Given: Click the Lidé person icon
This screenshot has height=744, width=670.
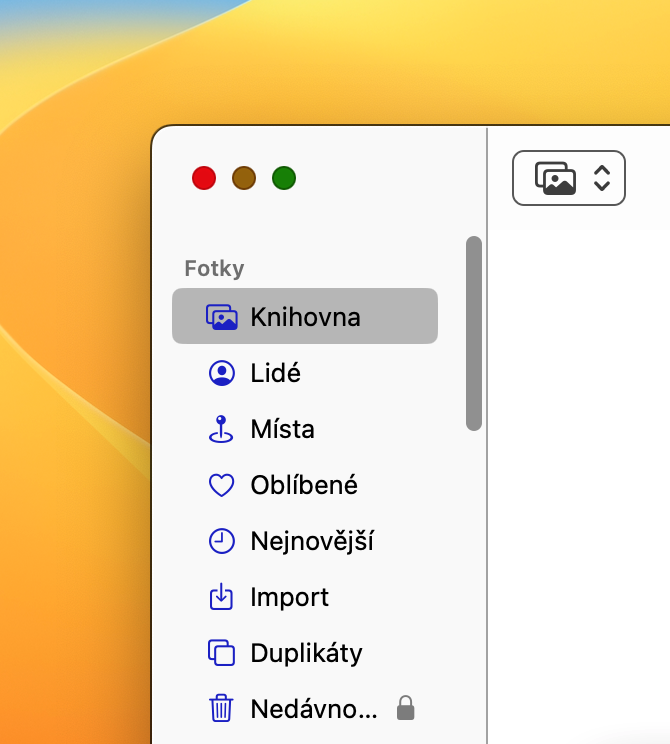Looking at the screenshot, I should tap(222, 373).
